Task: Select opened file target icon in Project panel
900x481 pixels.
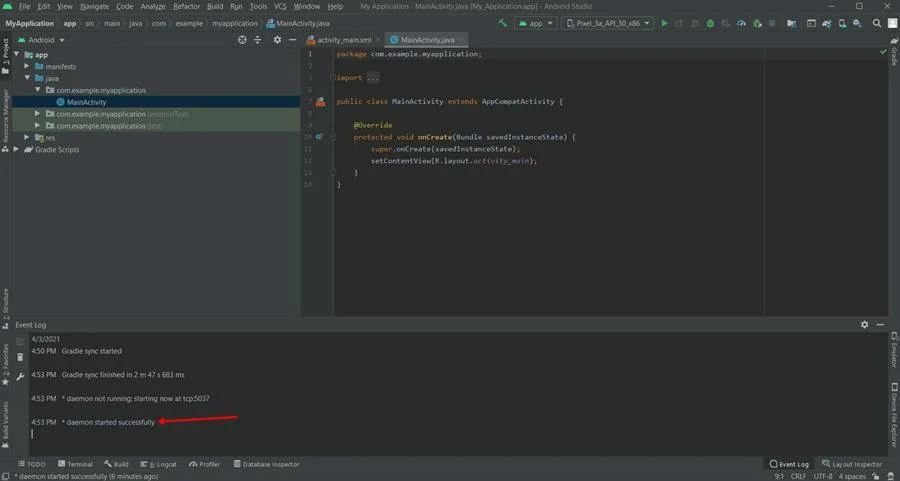Action: (242, 40)
